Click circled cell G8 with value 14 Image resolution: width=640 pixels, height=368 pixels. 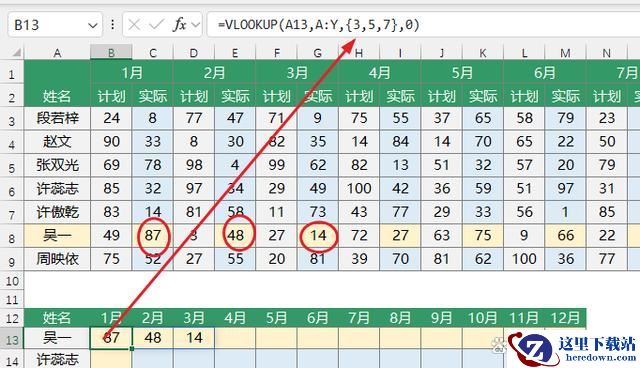(318, 235)
